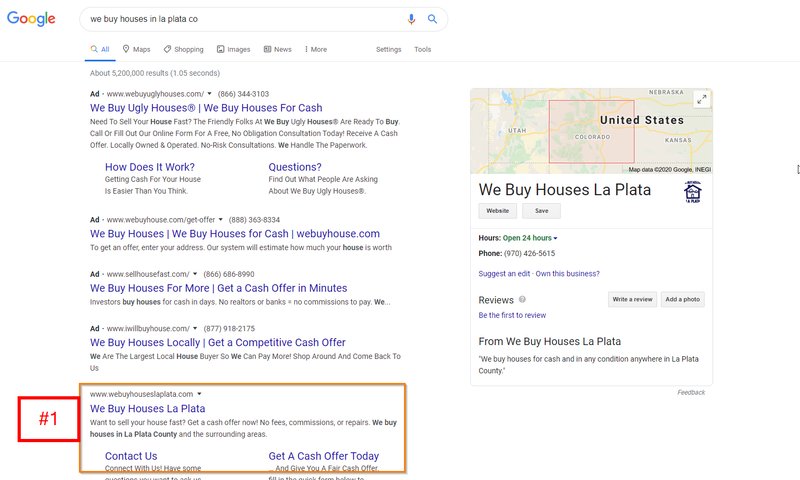Click the Website button in knowledge panel

497,211
